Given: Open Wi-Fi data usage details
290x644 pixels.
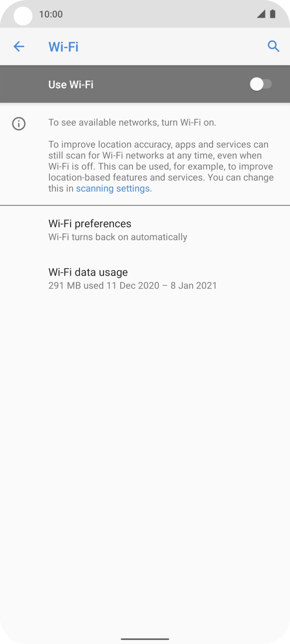Looking at the screenshot, I should [87, 272].
